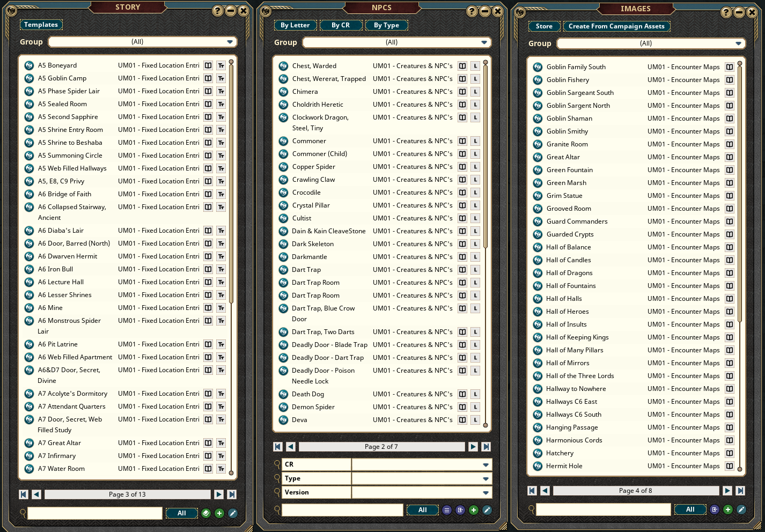This screenshot has height=532, width=765.
Task: Click Create From Campaign Assets button
Action: [x=616, y=26]
